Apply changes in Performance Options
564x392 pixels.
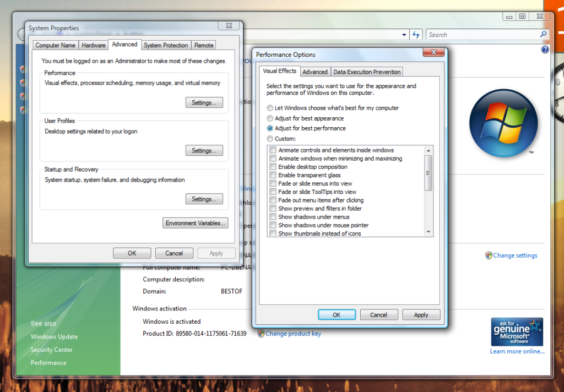coord(421,315)
